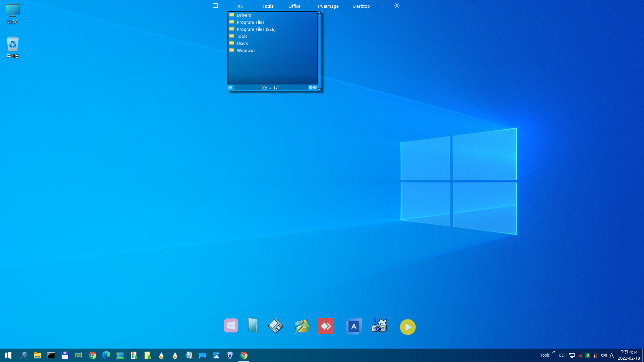644x362 pixels.
Task: Click the Windows Start button
Action: [x=8, y=355]
